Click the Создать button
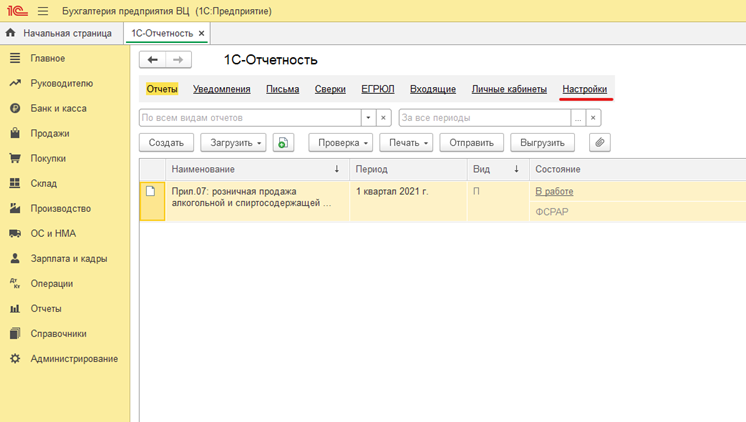Screen dimensions: 746x422 (166, 143)
